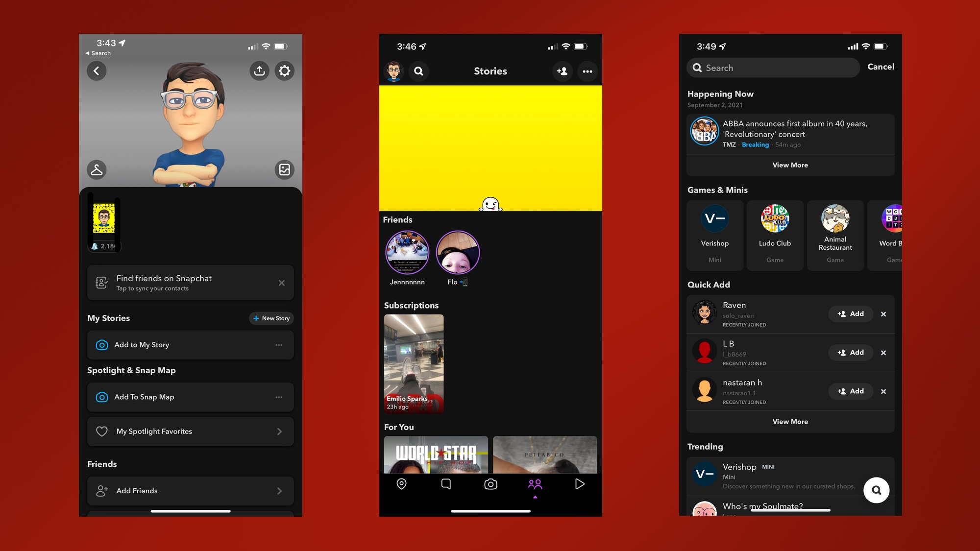Tap the three-dot overflow menu icon on Stories

(588, 71)
